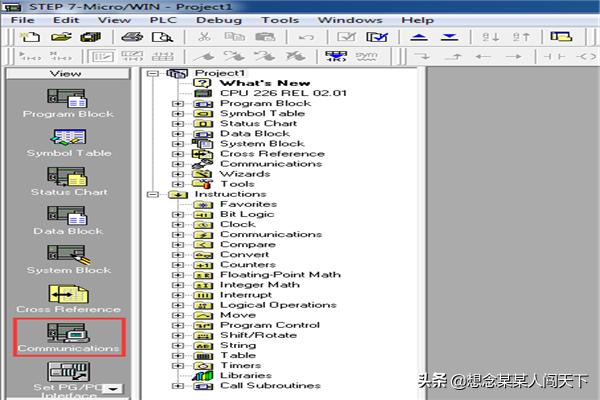Click the insert contact toolbar icon
Image resolution: width=600 pixels, height=400 pixels.
[555, 57]
